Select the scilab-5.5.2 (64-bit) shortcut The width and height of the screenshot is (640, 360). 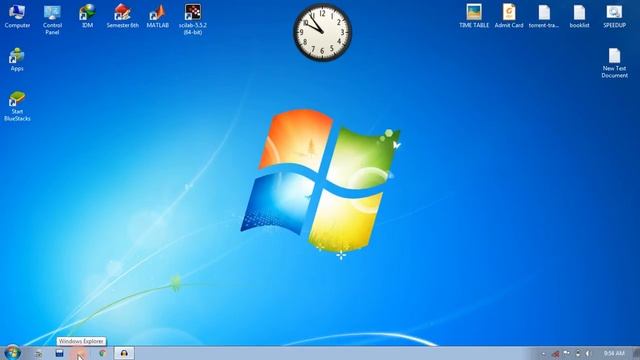(193, 19)
